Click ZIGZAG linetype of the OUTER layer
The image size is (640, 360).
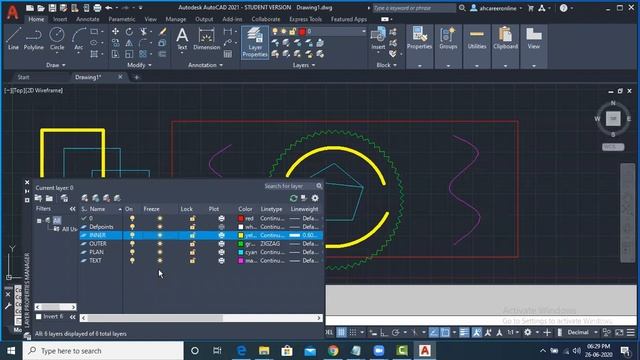click(x=270, y=244)
